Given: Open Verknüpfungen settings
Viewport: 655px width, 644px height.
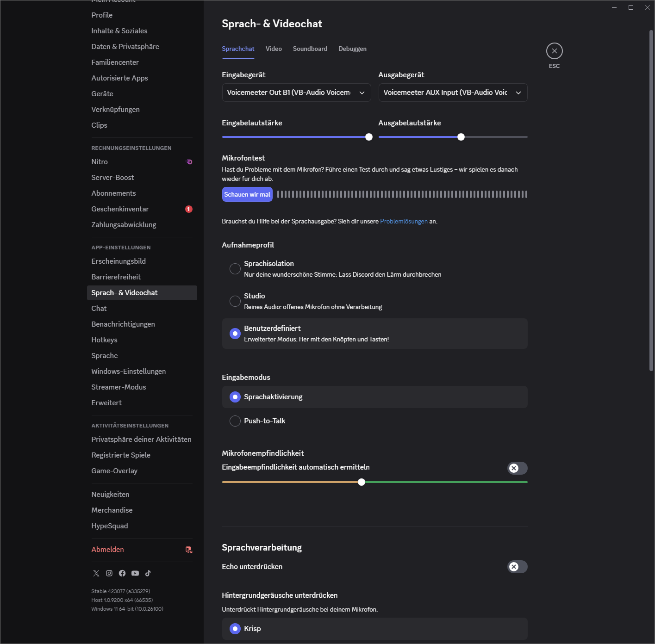Looking at the screenshot, I should [142, 110].
